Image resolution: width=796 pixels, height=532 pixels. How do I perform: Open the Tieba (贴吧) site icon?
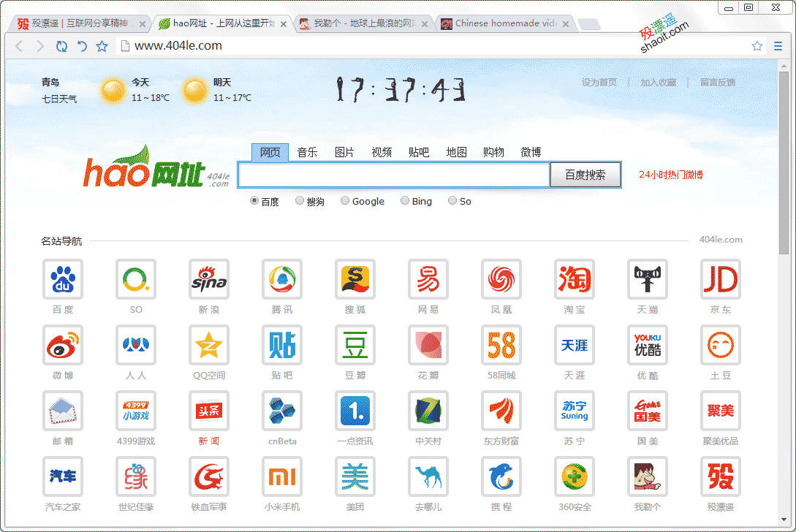tap(281, 345)
